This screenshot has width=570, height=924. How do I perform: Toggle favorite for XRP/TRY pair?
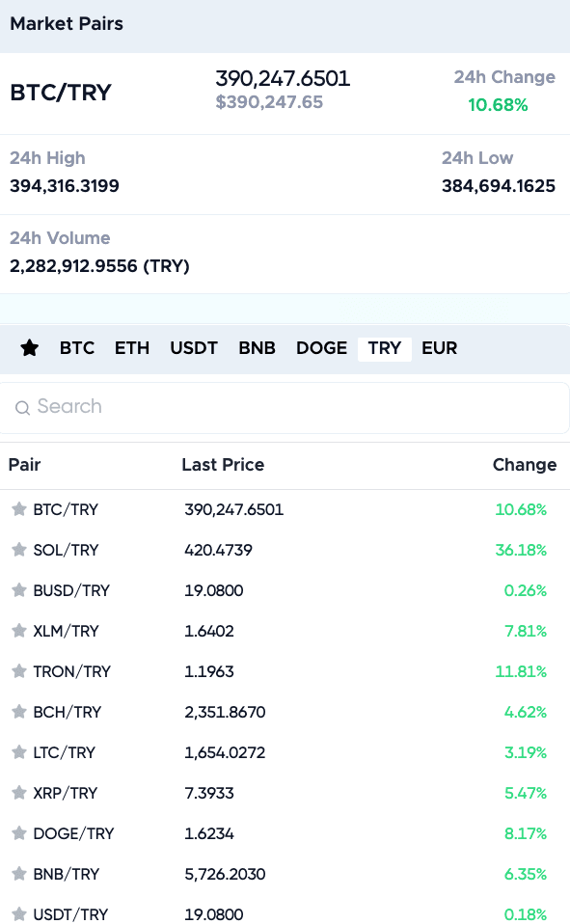point(19,793)
